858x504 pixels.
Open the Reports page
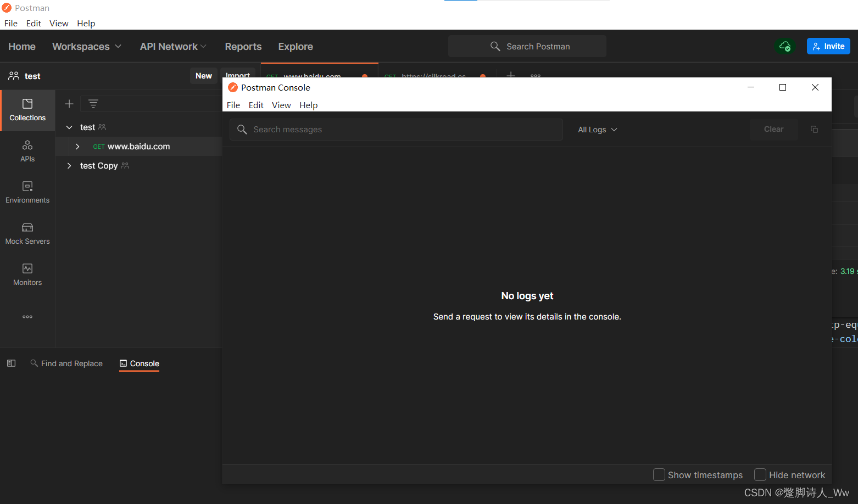243,47
